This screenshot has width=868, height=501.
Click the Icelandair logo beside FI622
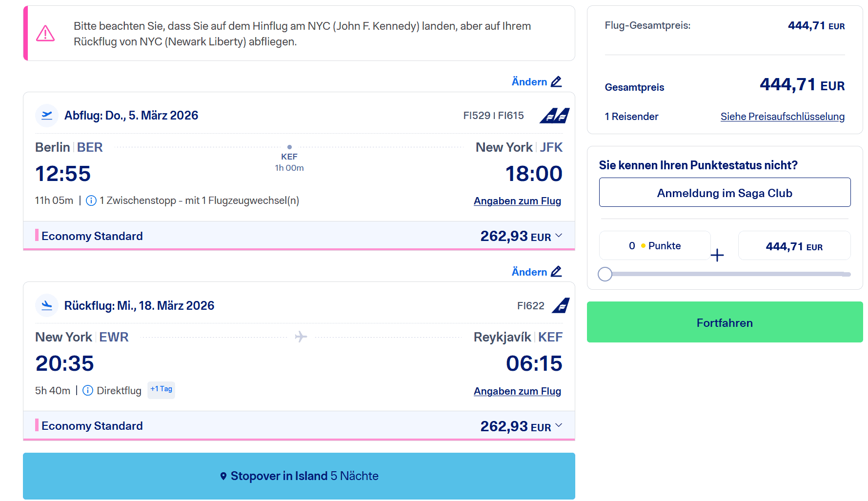(x=561, y=305)
